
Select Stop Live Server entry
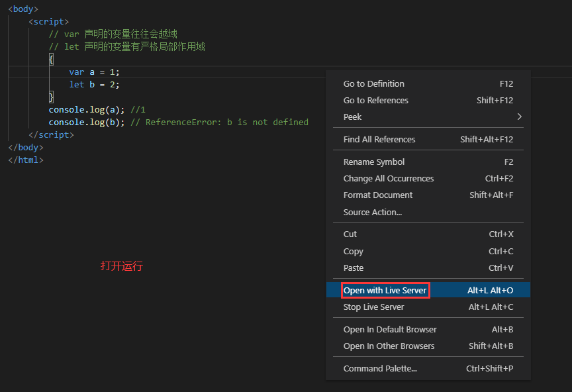click(x=428, y=307)
